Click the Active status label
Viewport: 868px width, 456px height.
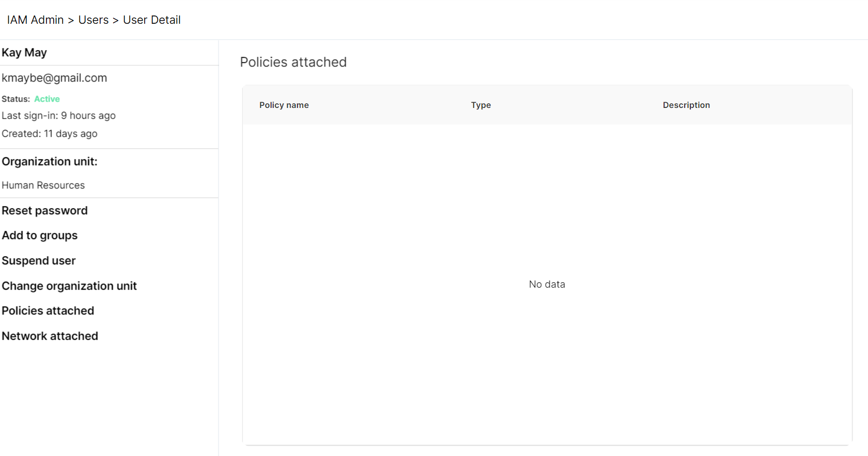(x=47, y=99)
